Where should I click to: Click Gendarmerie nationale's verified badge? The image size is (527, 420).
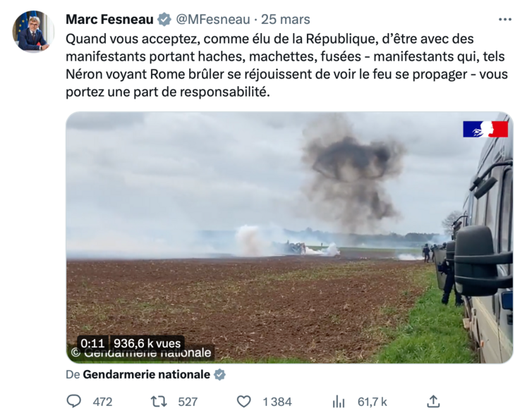[219, 375]
